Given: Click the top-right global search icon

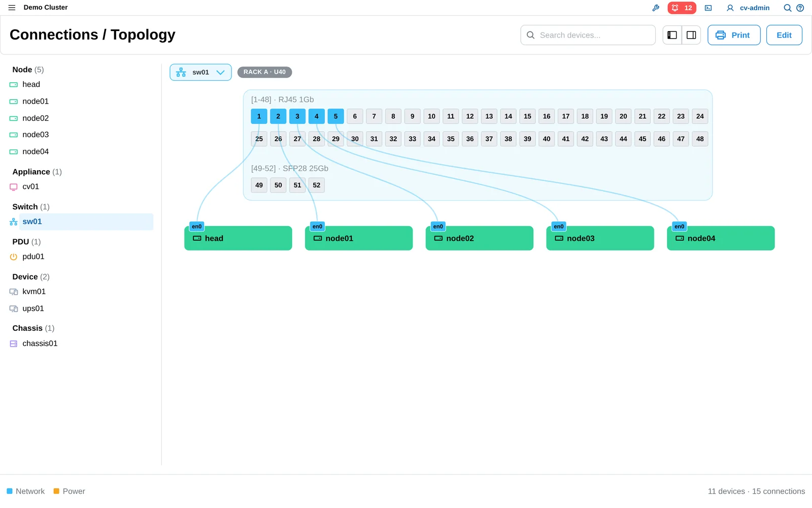Looking at the screenshot, I should 787,8.
